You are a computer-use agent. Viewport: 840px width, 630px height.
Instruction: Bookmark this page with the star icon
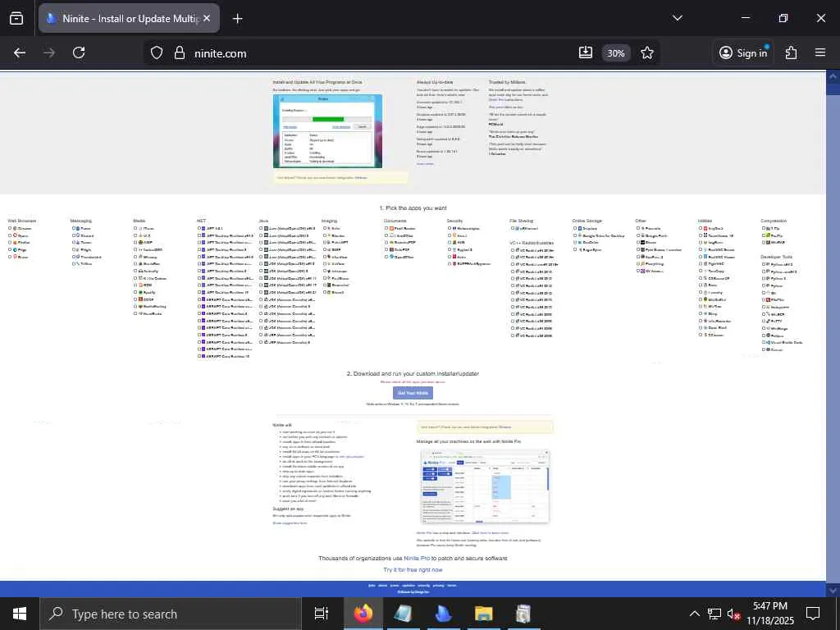point(647,52)
